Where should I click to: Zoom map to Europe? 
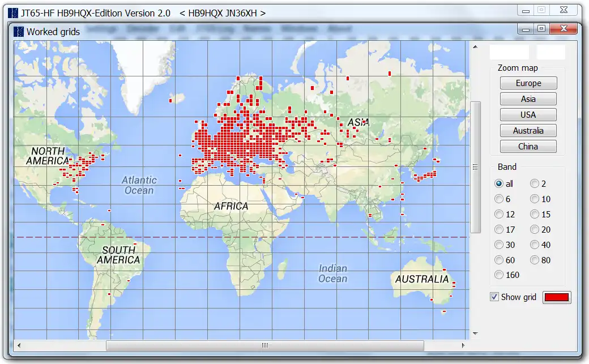[x=528, y=83]
